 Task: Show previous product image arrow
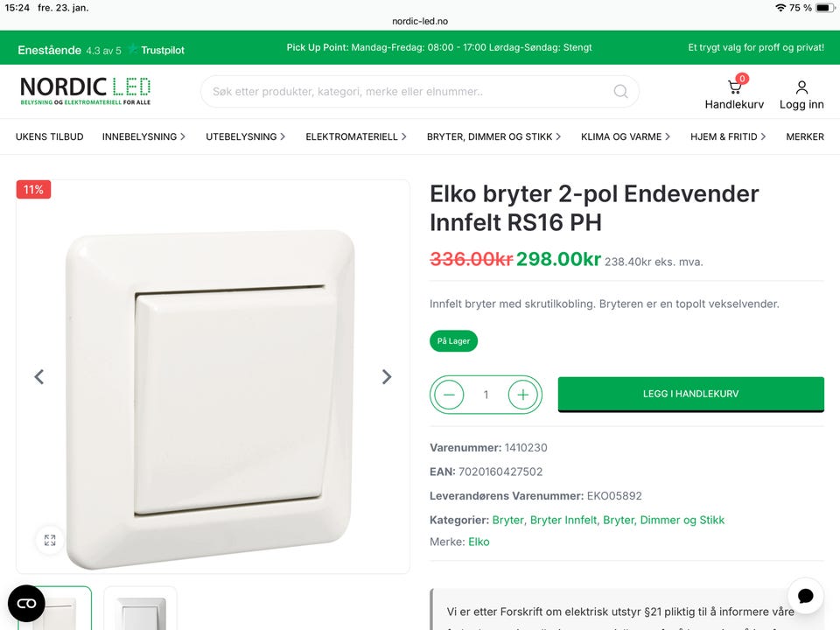(39, 376)
